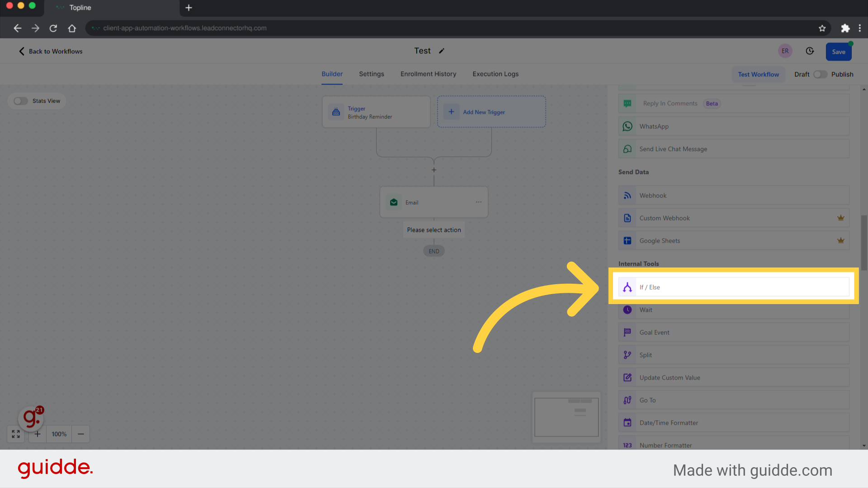Viewport: 868px width, 488px height.
Task: Select the Birthday Reminder trigger card
Action: tap(376, 112)
